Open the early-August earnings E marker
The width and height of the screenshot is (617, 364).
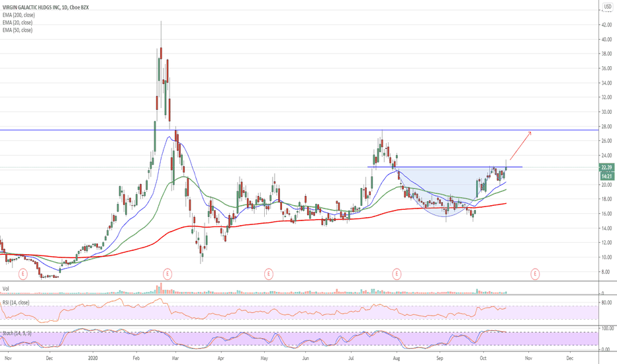click(x=397, y=273)
